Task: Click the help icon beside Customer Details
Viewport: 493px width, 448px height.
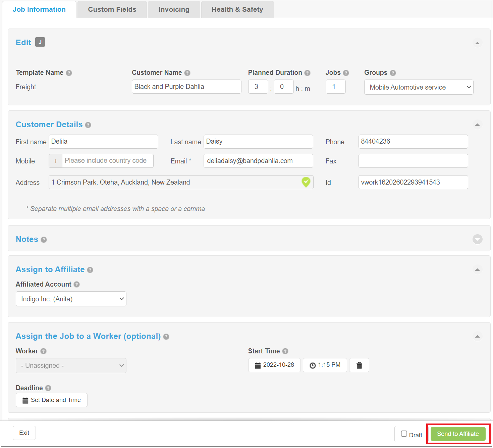Action: [x=88, y=125]
